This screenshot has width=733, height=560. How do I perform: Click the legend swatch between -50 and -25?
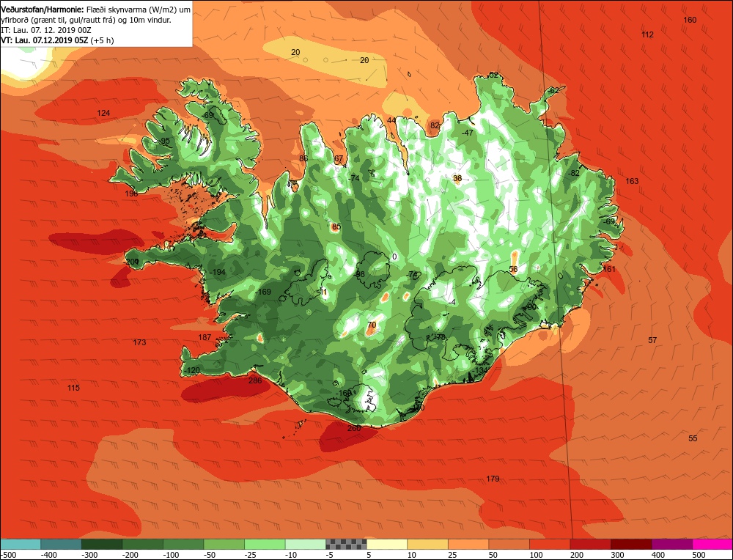point(224,544)
